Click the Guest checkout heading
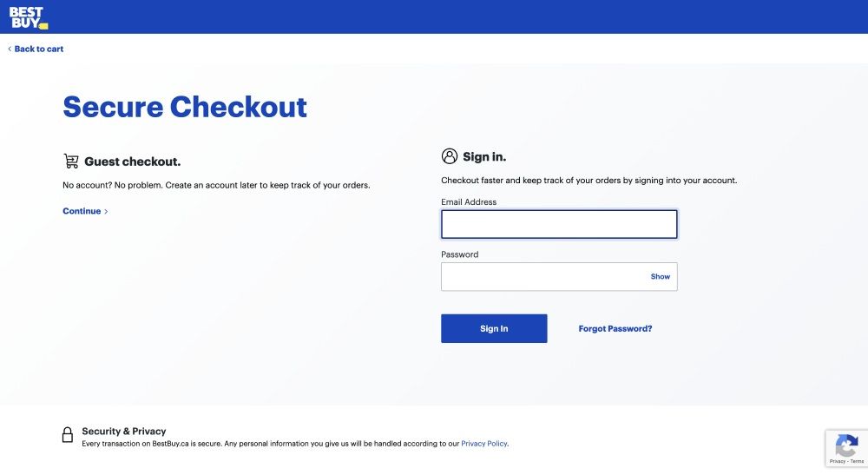Viewport: 868px width, 475px height. tap(132, 162)
